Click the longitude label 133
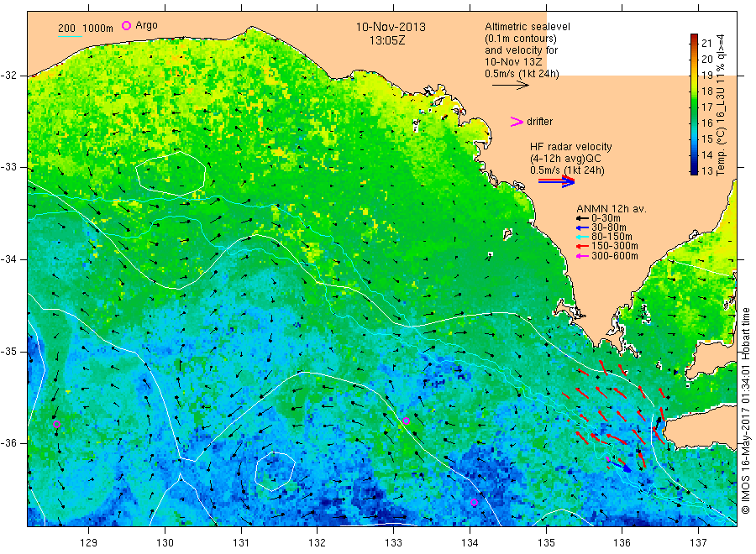This screenshot has height=554, width=756. (393, 543)
